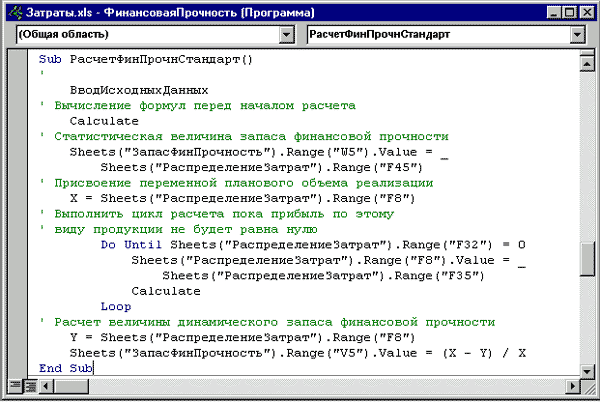Screen dimensions: 600x403
Task: Click the VBA window icon in title bar
Action: click(x=15, y=13)
